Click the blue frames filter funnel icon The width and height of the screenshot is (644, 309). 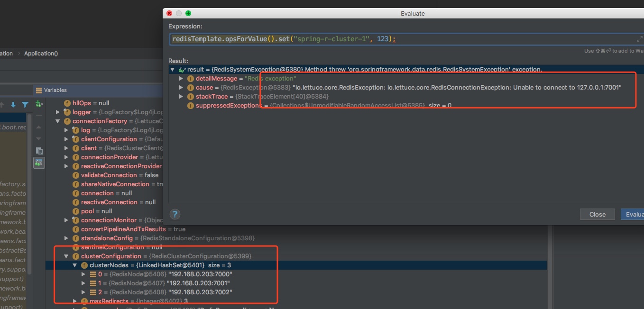coord(25,105)
